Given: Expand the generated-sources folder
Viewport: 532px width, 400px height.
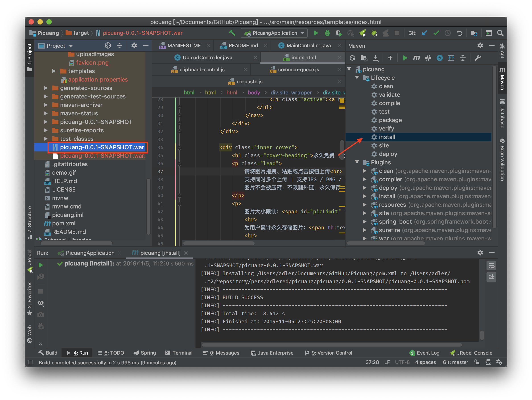Looking at the screenshot, I should (46, 88).
